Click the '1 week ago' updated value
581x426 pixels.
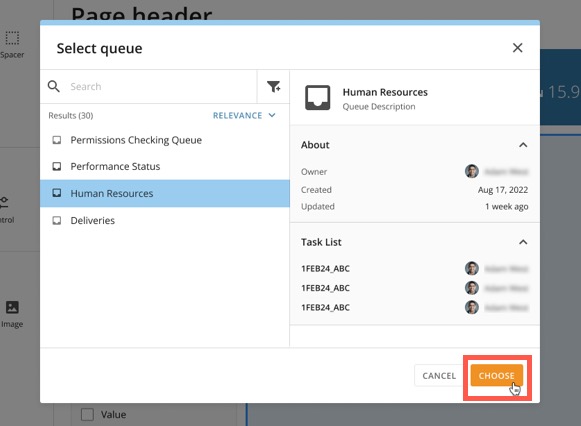507,207
